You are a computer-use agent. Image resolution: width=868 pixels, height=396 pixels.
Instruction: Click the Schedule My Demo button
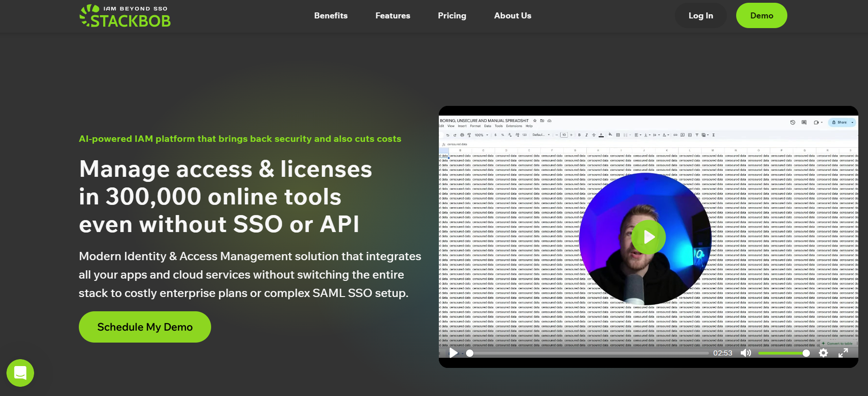pos(145,327)
